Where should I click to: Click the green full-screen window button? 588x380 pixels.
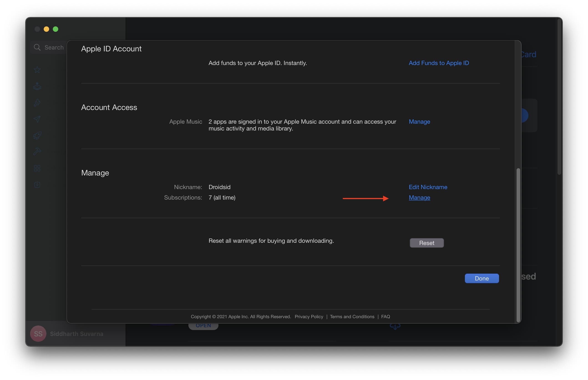pos(56,29)
